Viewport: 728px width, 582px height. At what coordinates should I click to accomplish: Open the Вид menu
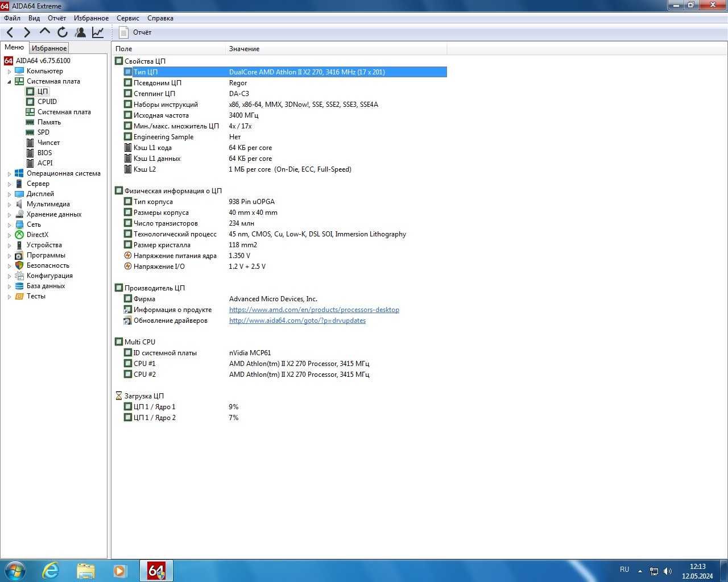[x=34, y=18]
